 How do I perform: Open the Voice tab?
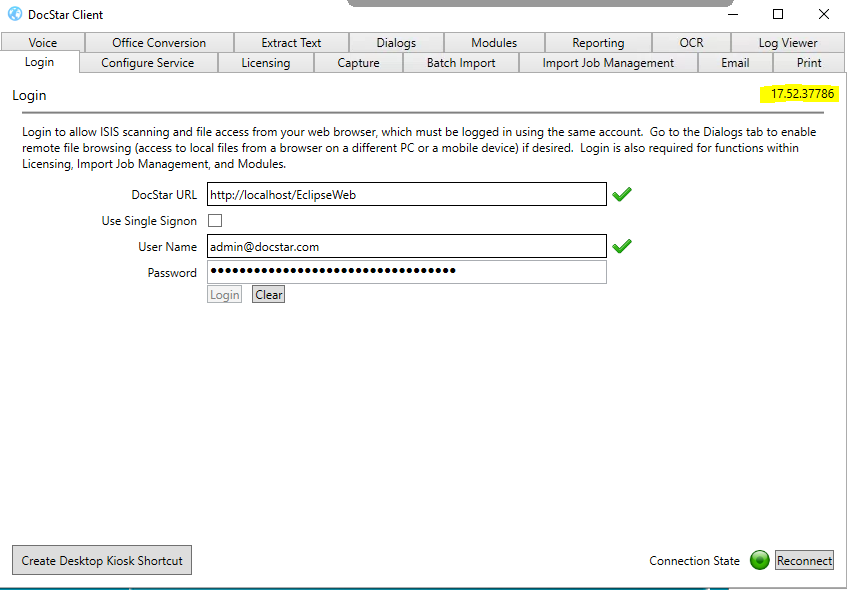(x=43, y=43)
